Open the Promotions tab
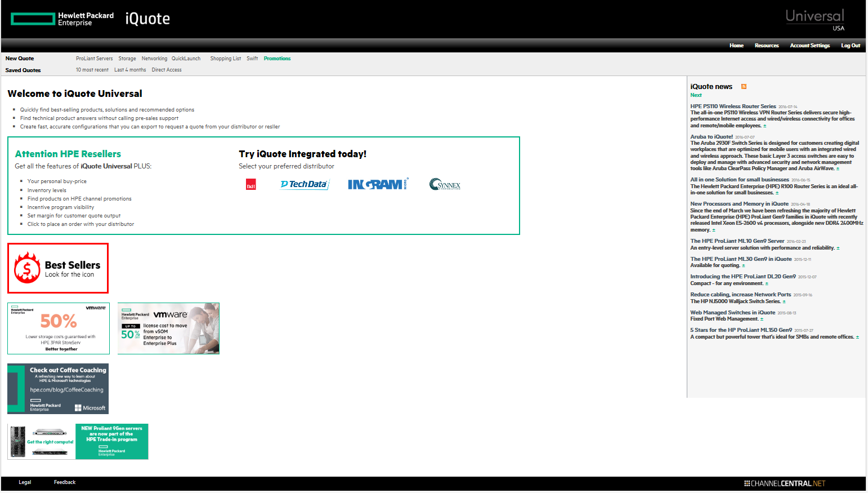 pyautogui.click(x=278, y=58)
